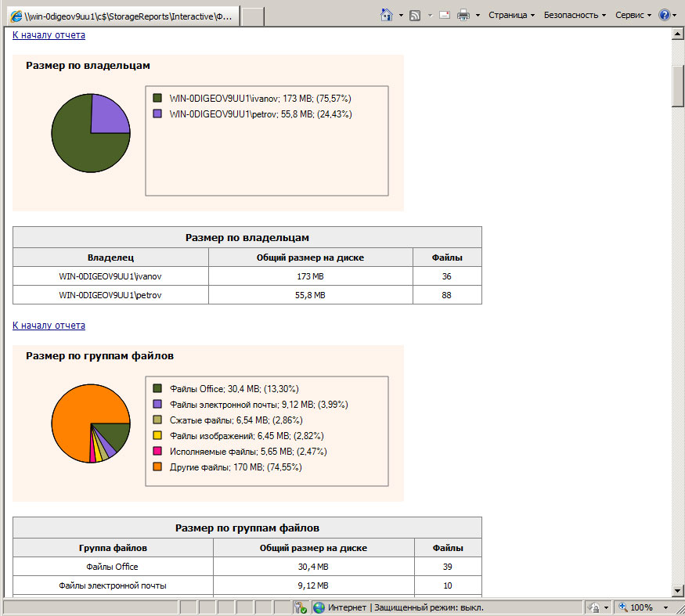The height and width of the screenshot is (616, 685).
Task: Expand the 100% zoom level dropdown arrow
Action: click(666, 607)
